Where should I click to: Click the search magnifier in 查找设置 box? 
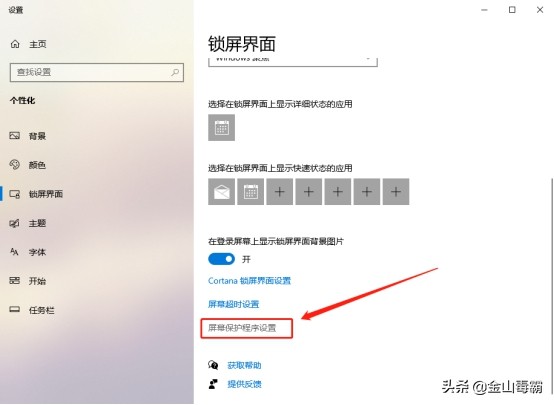pos(175,72)
